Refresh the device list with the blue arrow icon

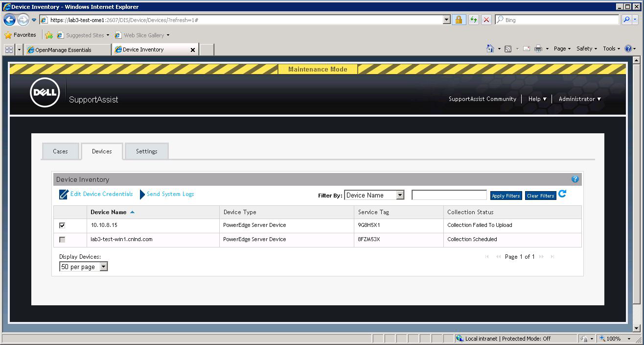coord(562,194)
